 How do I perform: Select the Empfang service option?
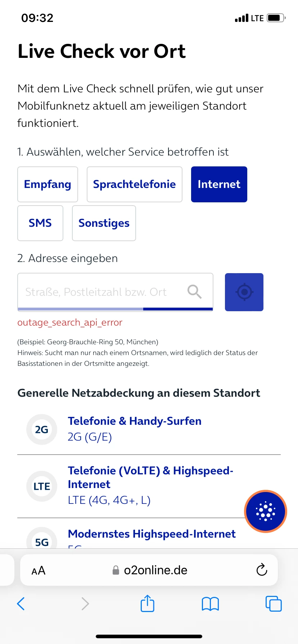(48, 184)
